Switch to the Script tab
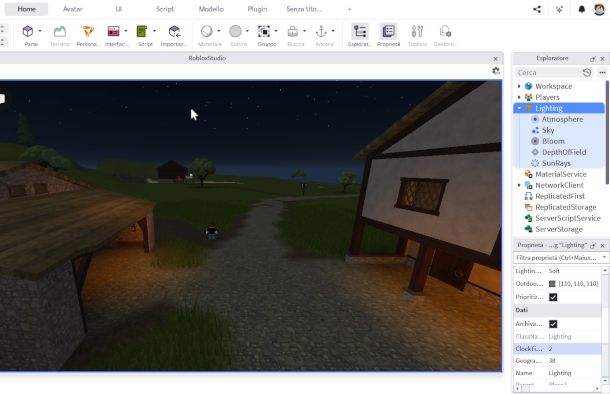610x394 pixels. pos(165,9)
